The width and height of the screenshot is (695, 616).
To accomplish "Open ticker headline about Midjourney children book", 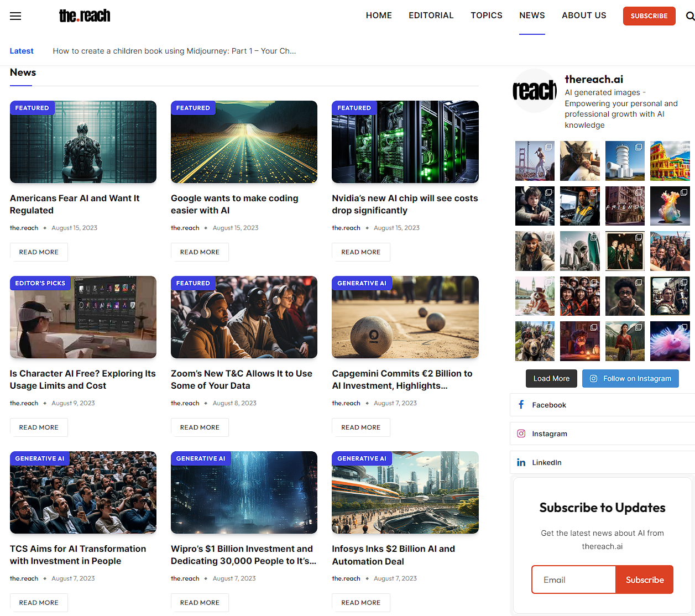I will (x=174, y=51).
